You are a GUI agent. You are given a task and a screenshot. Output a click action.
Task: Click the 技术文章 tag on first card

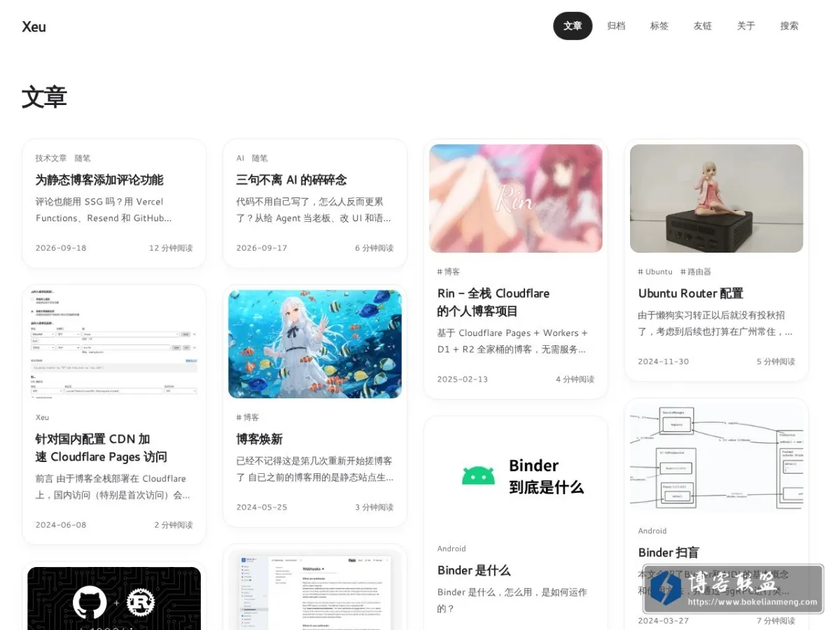[x=51, y=158]
